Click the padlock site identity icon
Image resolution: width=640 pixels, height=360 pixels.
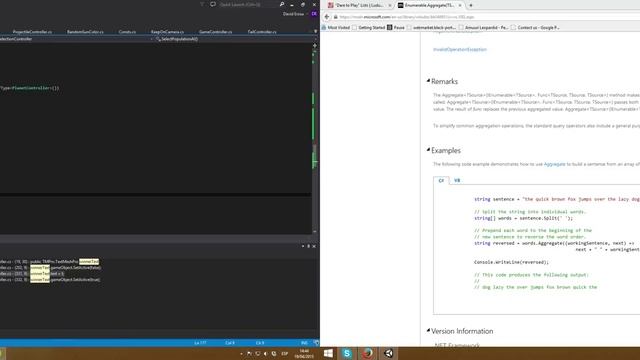pos(336,17)
